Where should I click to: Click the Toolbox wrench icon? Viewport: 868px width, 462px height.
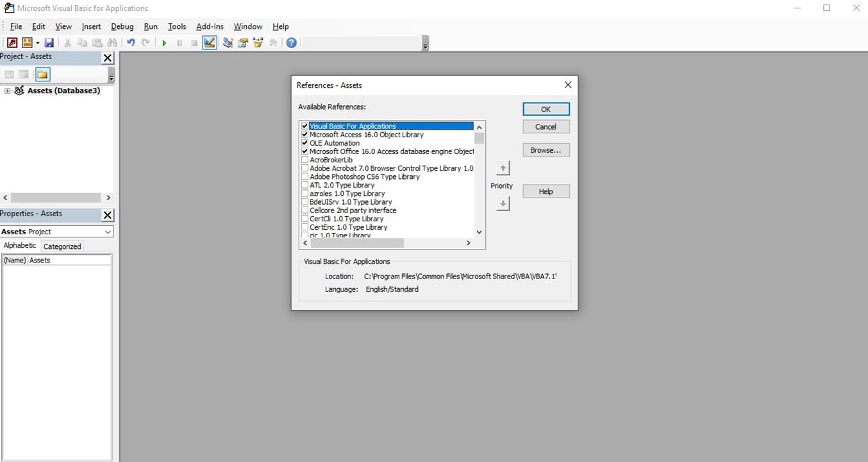tap(274, 43)
